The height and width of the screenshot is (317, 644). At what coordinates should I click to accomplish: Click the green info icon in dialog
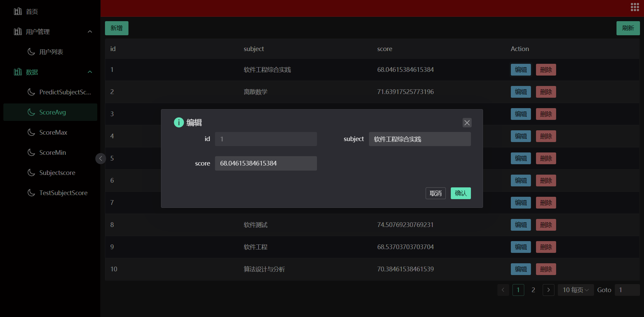[x=179, y=123]
